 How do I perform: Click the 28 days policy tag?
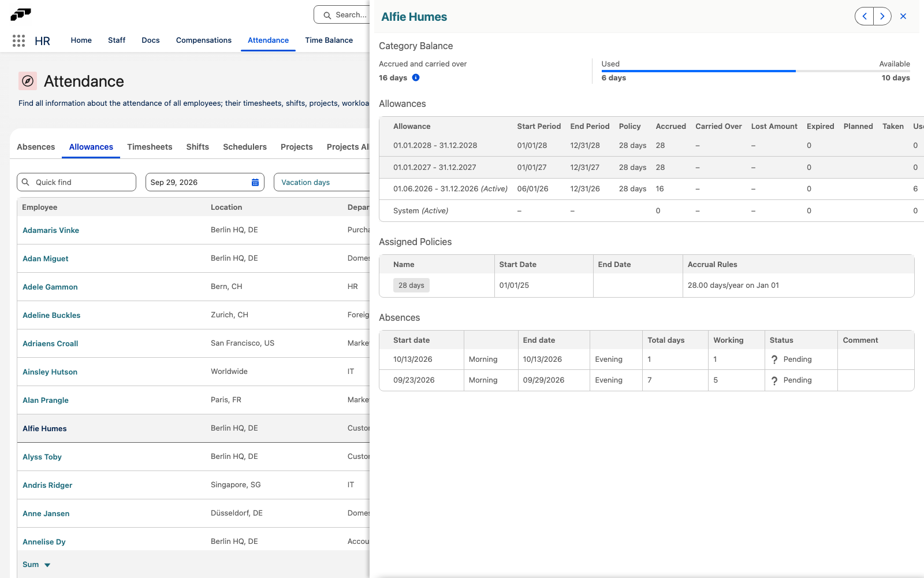tap(411, 286)
